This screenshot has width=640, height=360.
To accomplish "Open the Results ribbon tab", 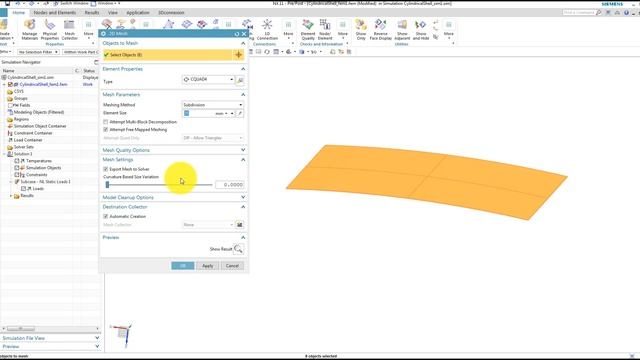I will pyautogui.click(x=92, y=13).
